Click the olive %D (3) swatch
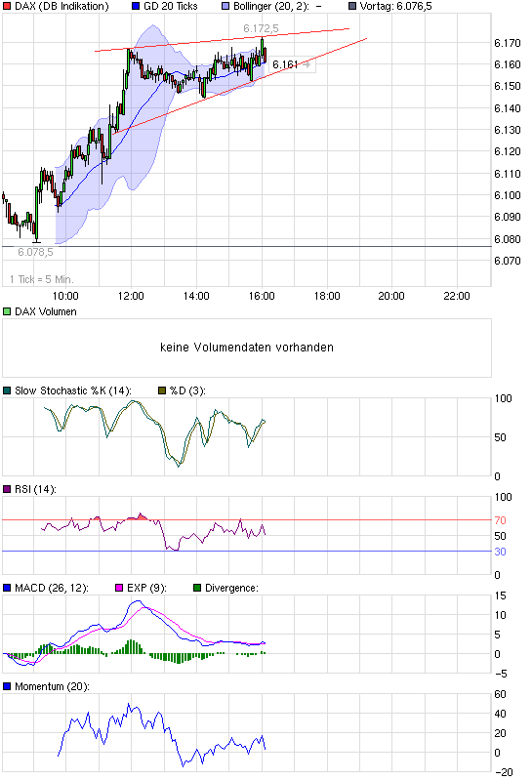The image size is (532, 780). pyautogui.click(x=162, y=390)
